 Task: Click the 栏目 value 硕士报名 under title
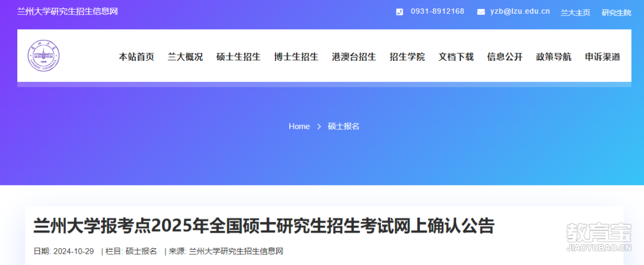(x=141, y=251)
